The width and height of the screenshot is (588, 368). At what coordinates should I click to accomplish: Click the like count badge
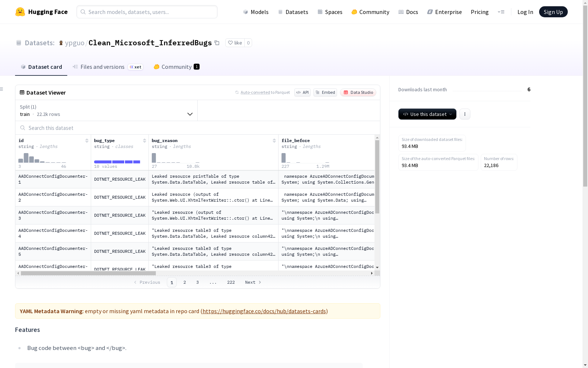tap(248, 43)
